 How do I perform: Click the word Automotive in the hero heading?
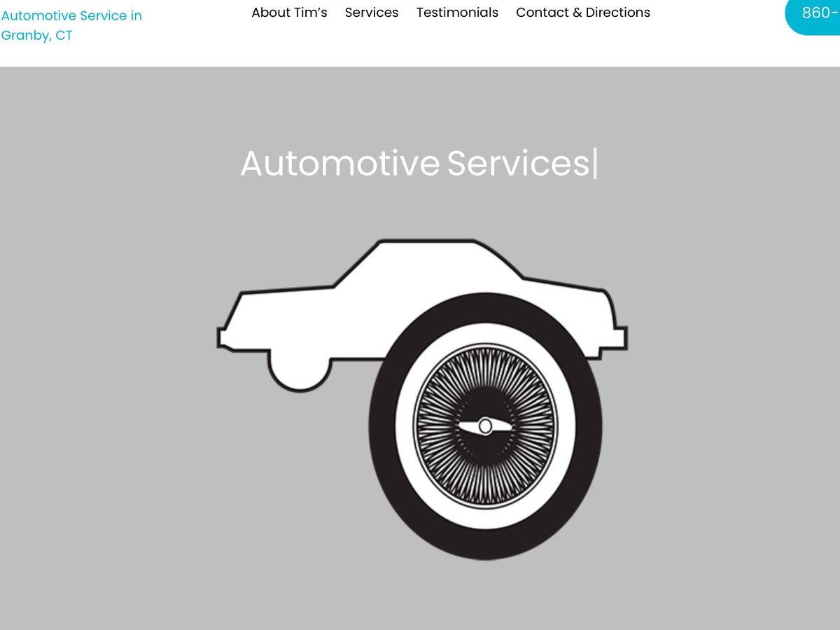(339, 163)
